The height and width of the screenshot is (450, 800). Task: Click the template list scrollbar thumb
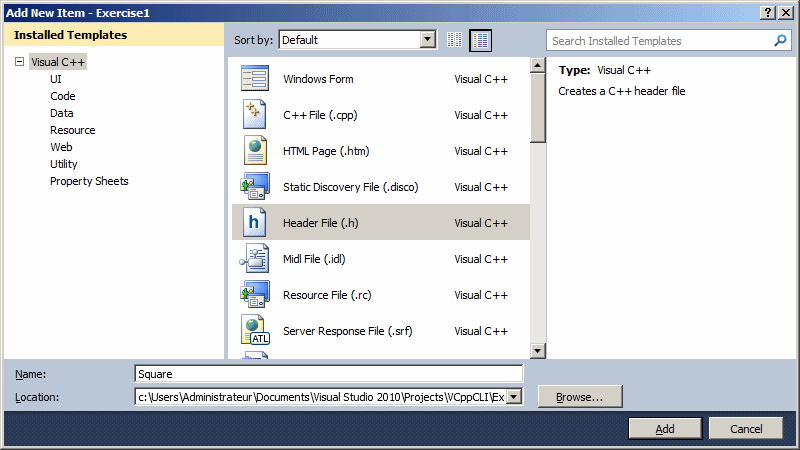coord(537,108)
